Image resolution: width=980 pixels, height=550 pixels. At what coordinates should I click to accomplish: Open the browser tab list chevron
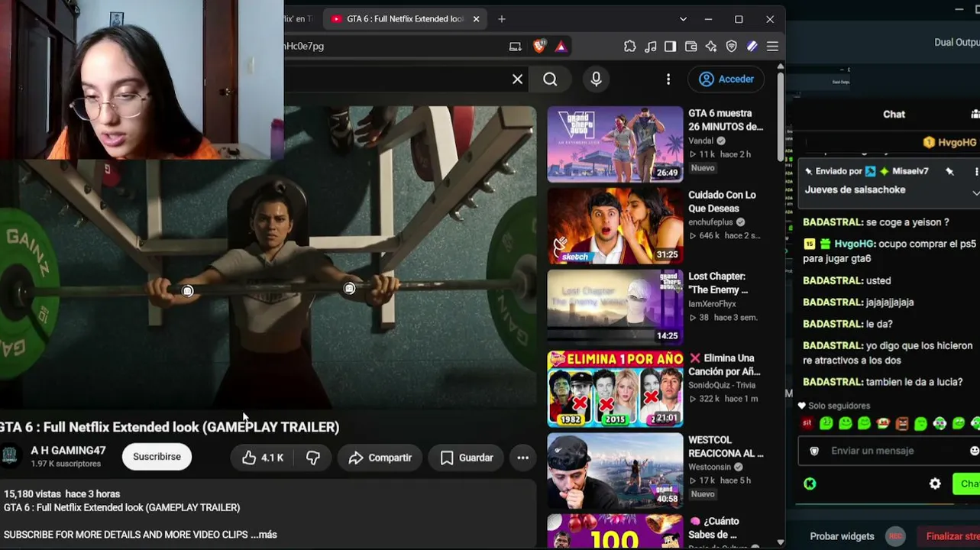(683, 19)
